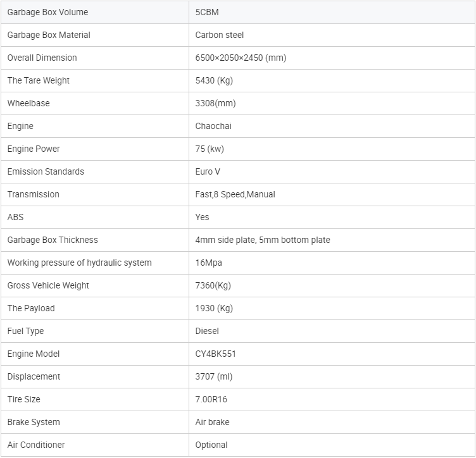Select the Air Conditioner Optional value
The image size is (476, 458).
pyautogui.click(x=211, y=445)
